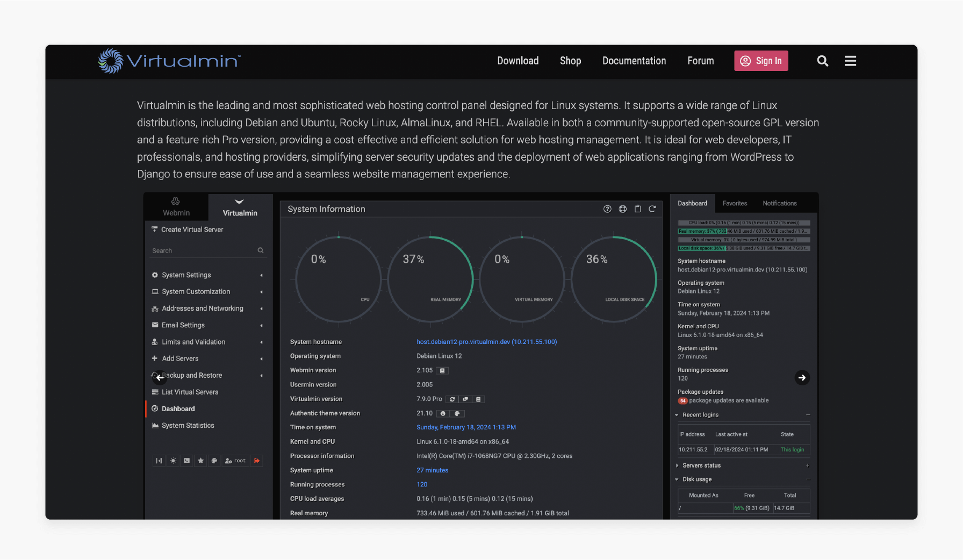Screen dimensions: 963x560
Task: Select the Virtualmin tab in the sidebar
Action: pyautogui.click(x=240, y=207)
